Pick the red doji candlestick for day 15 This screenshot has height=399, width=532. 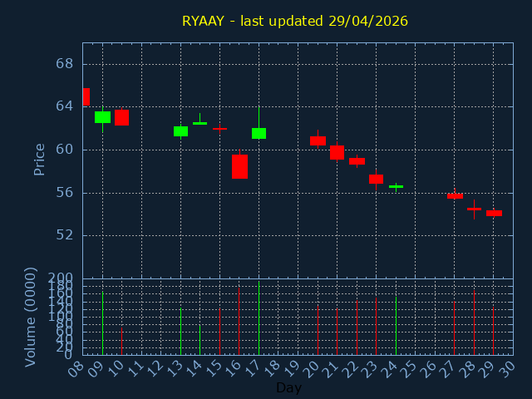click(219, 129)
